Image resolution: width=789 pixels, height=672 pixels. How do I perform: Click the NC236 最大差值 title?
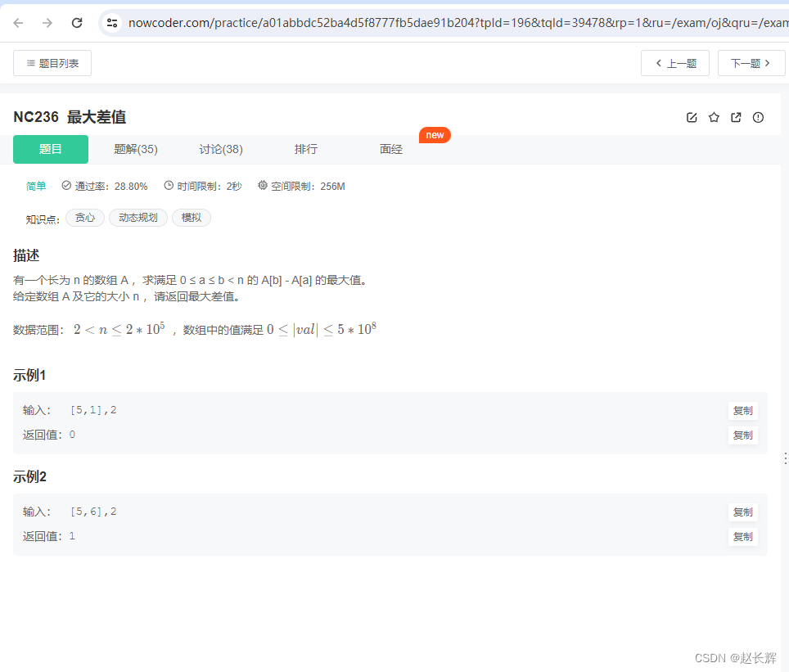pyautogui.click(x=70, y=117)
